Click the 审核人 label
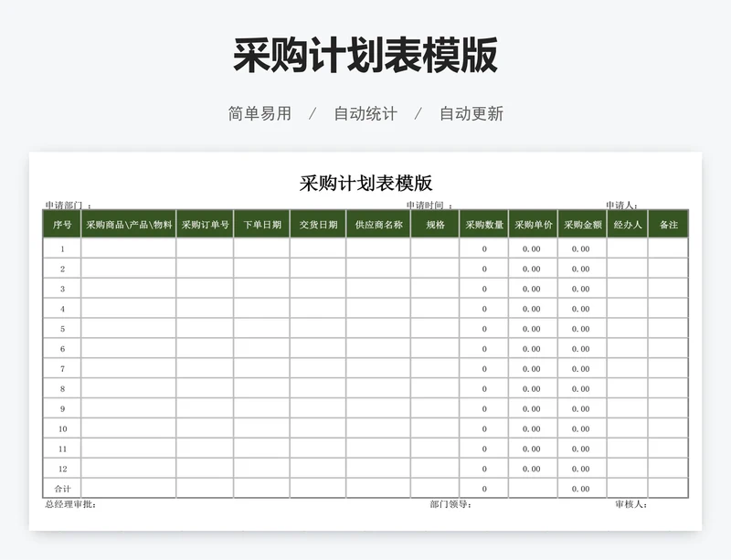Viewport: 731px width, 560px height. (x=630, y=504)
